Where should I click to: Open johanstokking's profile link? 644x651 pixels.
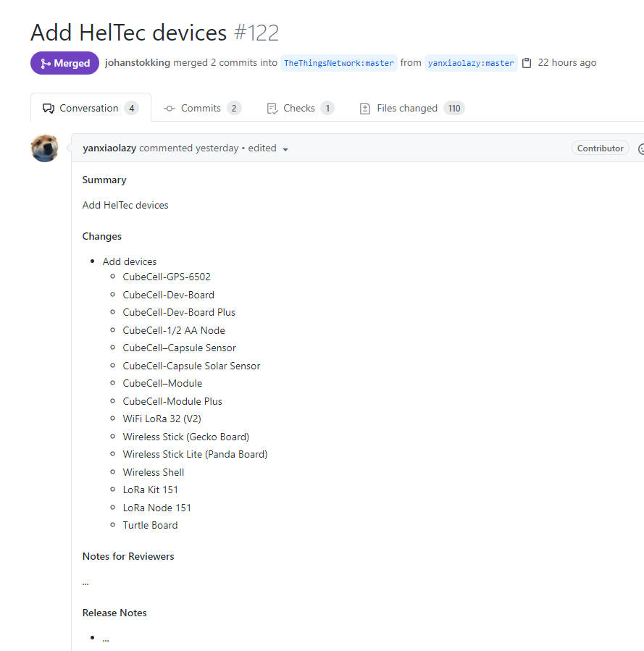point(138,63)
